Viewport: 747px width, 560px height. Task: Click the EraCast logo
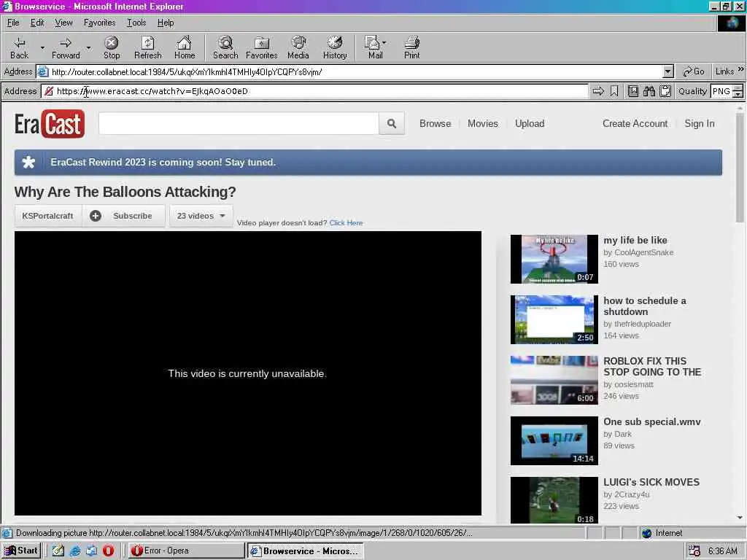click(50, 124)
